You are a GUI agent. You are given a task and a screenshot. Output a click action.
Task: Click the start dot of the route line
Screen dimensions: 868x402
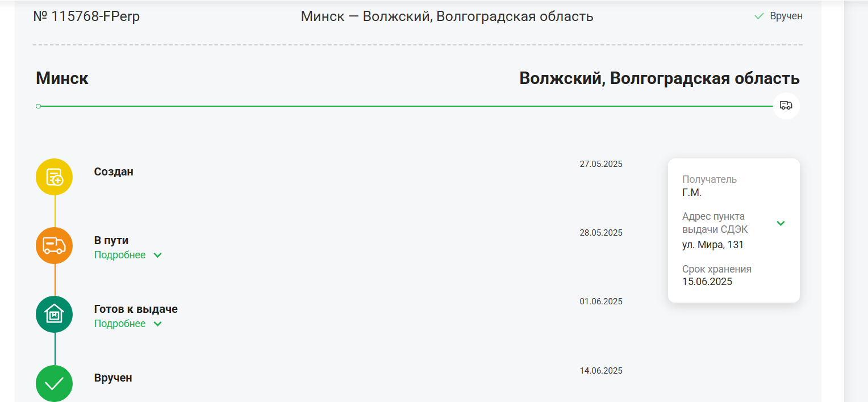click(38, 106)
